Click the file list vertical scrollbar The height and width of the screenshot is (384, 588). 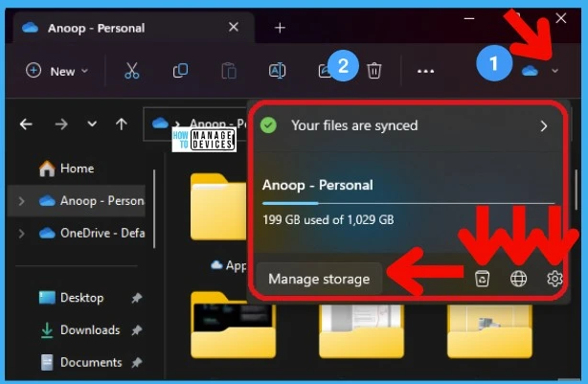coord(577,191)
